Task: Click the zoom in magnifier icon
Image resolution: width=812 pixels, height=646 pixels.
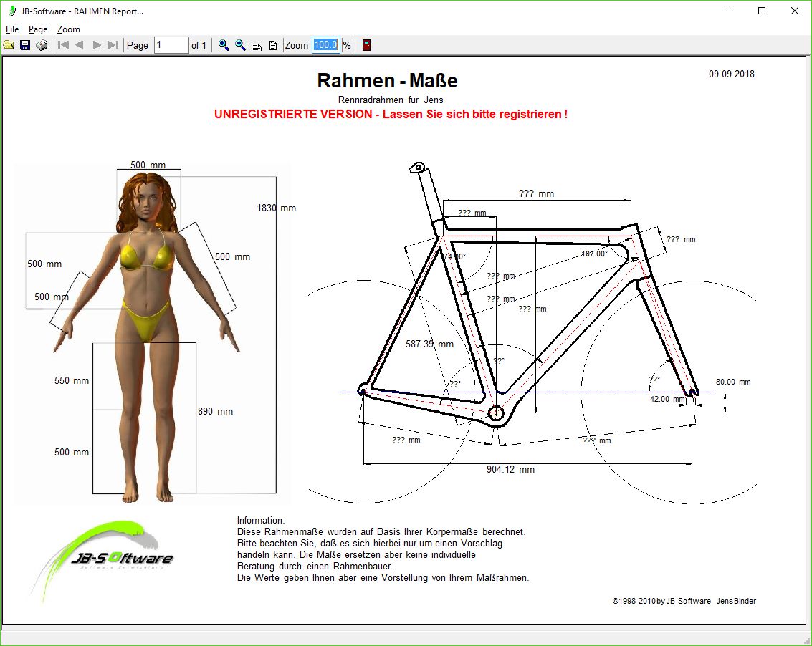Action: tap(224, 45)
